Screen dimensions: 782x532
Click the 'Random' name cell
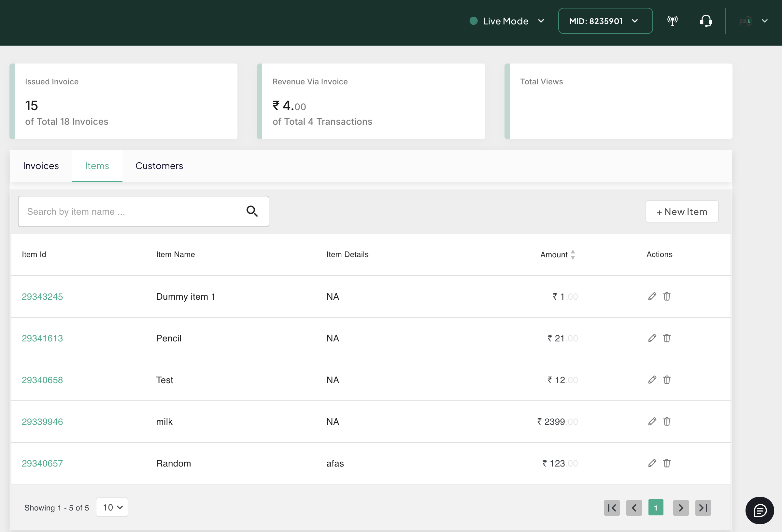point(173,463)
